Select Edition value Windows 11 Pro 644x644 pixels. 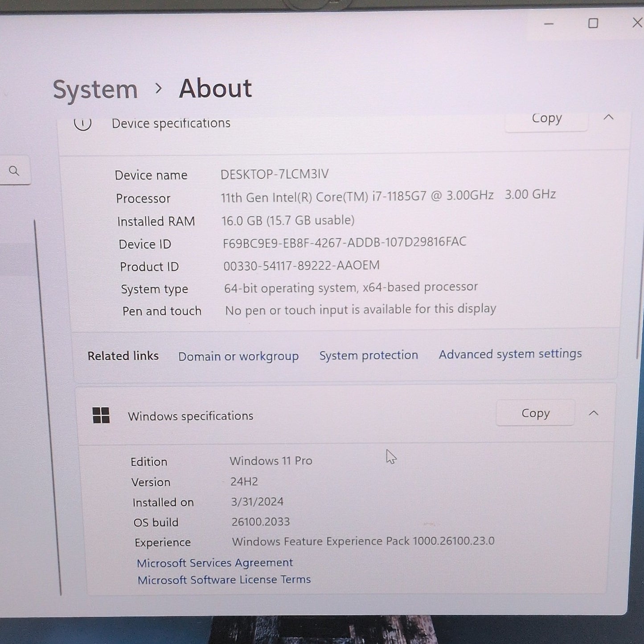click(x=271, y=461)
